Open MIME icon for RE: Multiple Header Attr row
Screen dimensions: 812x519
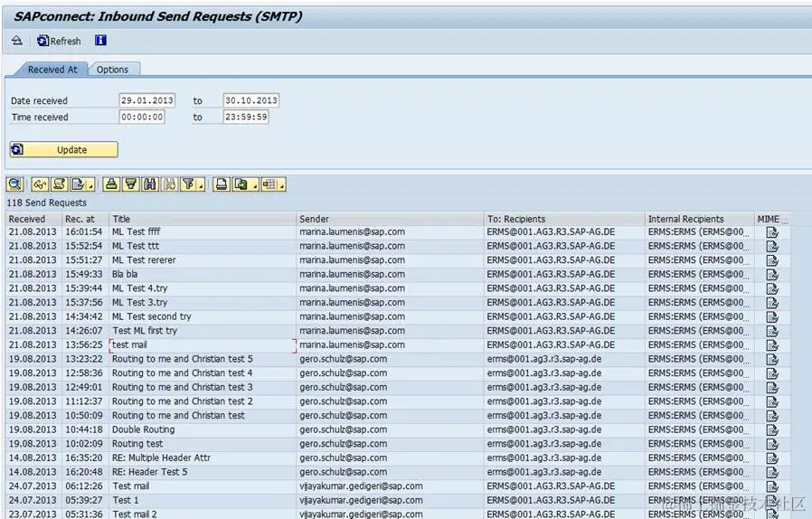click(x=772, y=458)
